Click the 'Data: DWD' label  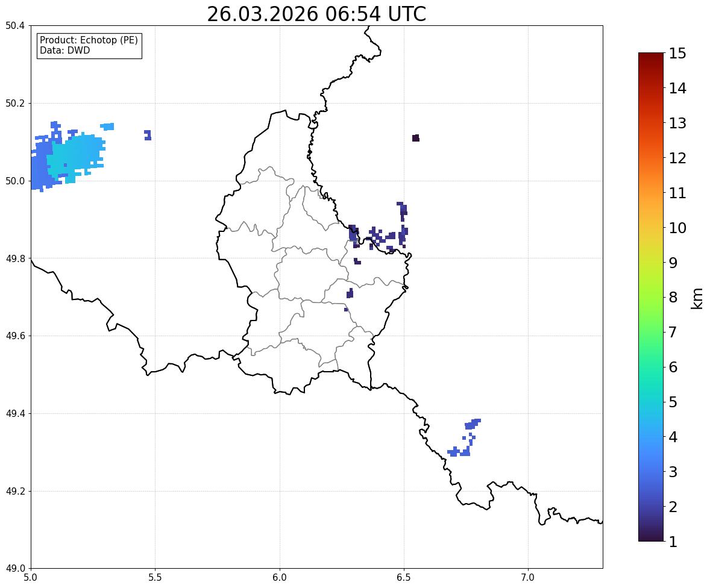click(x=64, y=50)
